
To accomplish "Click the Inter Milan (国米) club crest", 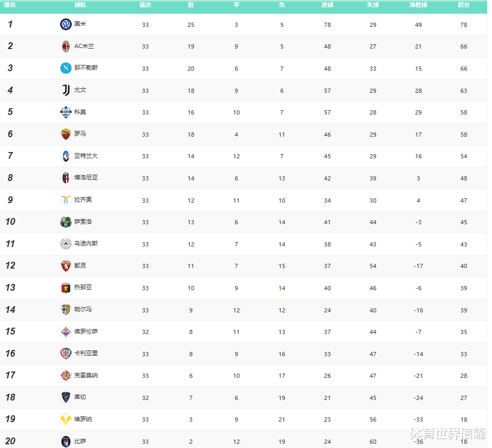I will (x=65, y=24).
